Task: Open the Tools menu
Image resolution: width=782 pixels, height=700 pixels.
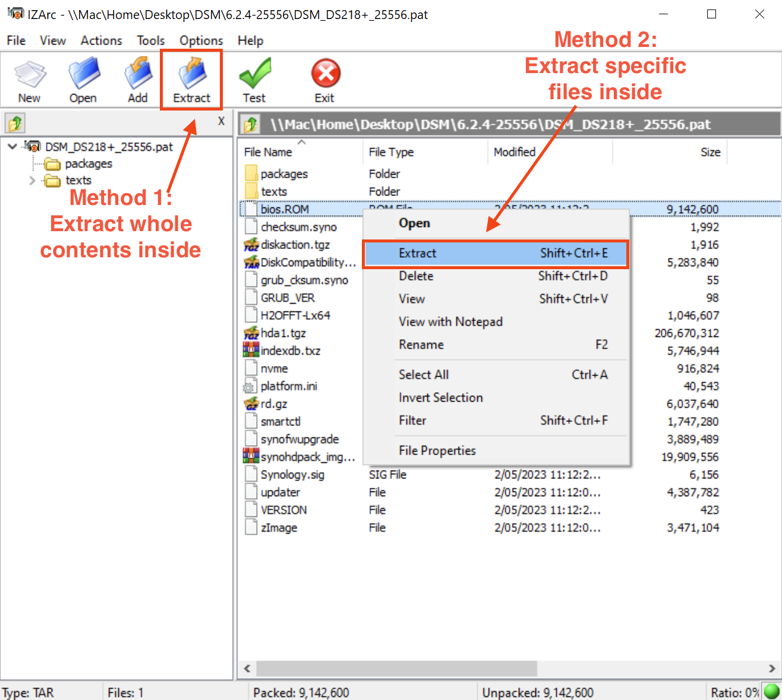Action: [151, 40]
